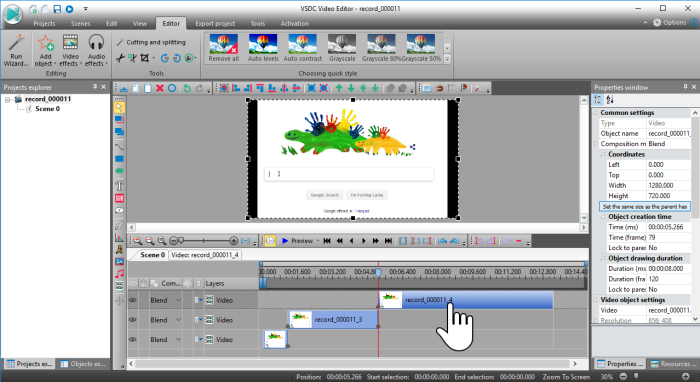Select the Line curve tool
Screen dimensions: 700x382
click(119, 146)
